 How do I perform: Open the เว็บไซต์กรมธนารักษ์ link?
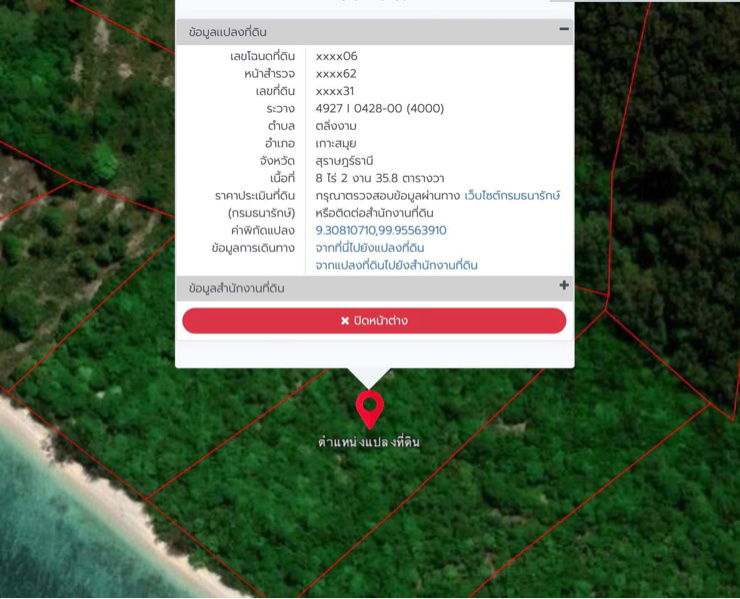(512, 196)
